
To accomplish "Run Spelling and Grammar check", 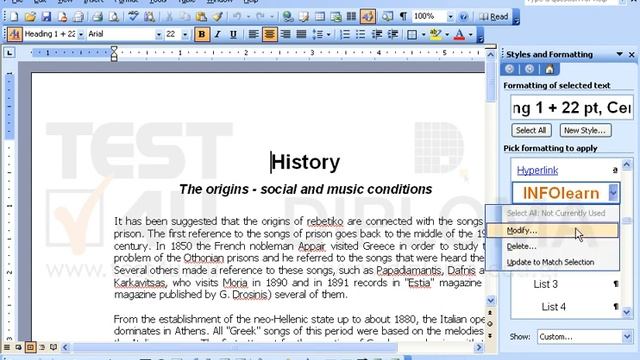I will click(133, 17).
